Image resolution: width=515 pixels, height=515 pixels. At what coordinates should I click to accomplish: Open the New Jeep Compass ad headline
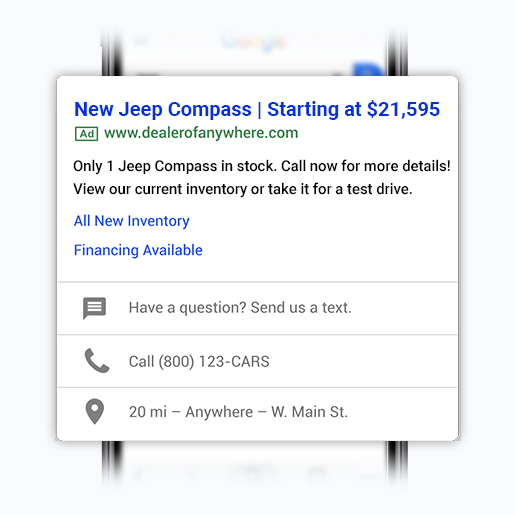pyautogui.click(x=257, y=109)
